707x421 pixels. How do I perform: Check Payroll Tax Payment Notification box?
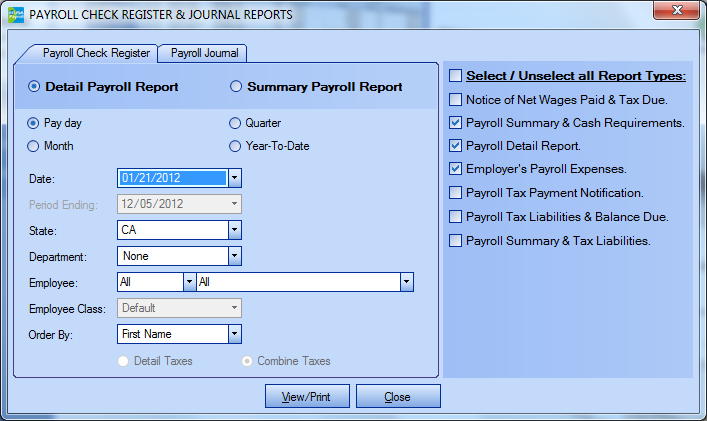tap(456, 192)
